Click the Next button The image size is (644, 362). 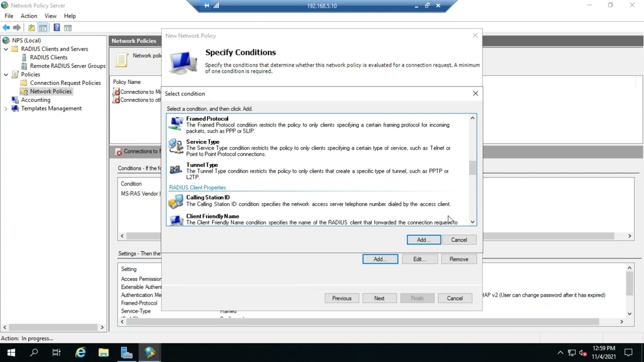coord(379,298)
